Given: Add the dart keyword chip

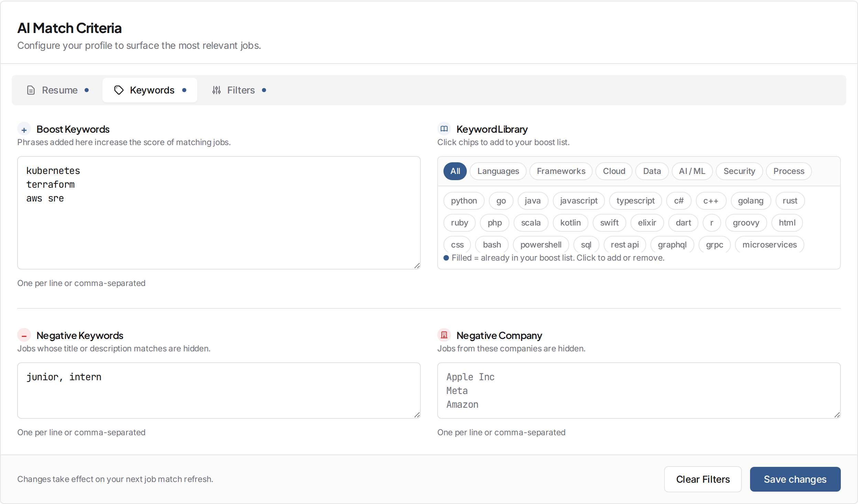Looking at the screenshot, I should click(x=683, y=223).
